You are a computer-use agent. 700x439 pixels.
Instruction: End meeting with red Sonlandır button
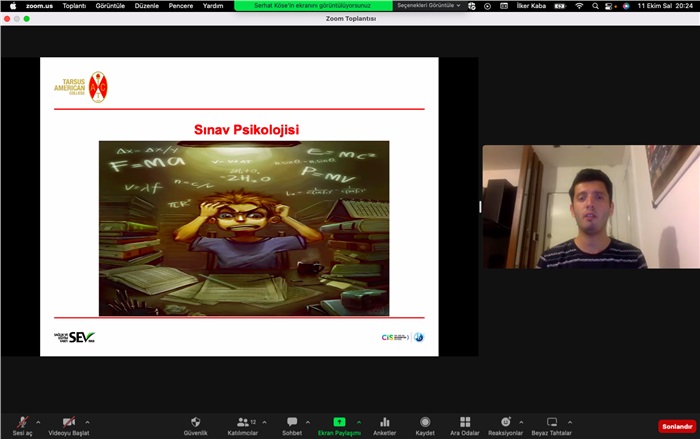tap(677, 426)
